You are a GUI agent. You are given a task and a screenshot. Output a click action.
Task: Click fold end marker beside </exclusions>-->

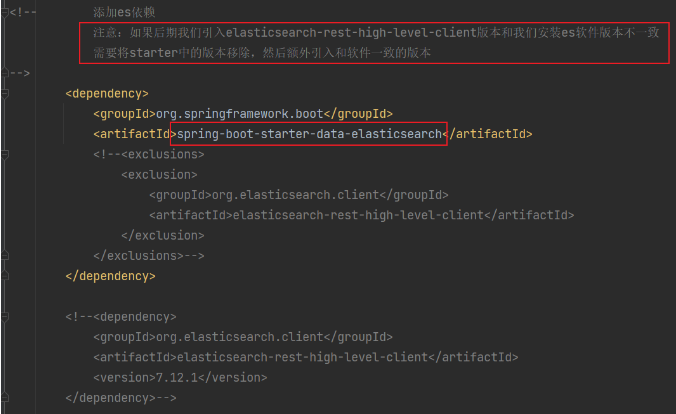(5, 256)
